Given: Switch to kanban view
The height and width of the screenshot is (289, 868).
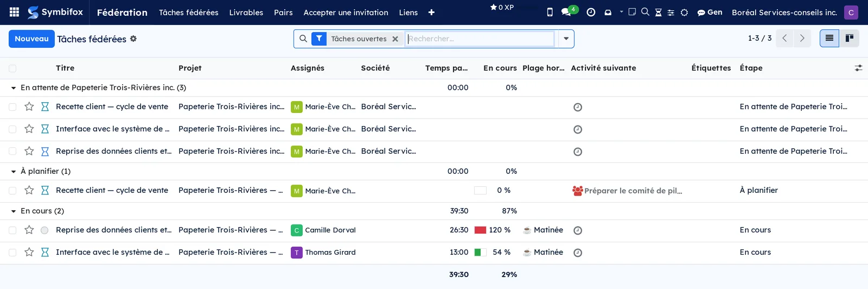Looking at the screenshot, I should point(850,39).
